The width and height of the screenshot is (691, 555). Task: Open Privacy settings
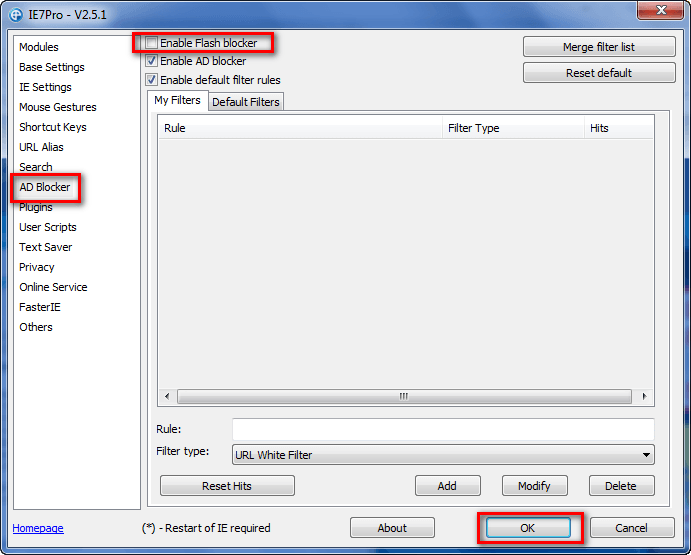click(37, 267)
